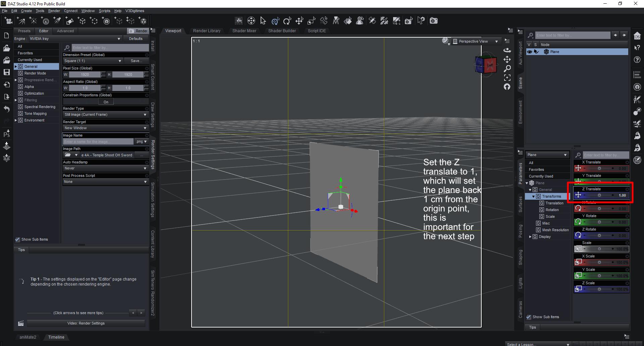Activate the Universal tool

275,21
